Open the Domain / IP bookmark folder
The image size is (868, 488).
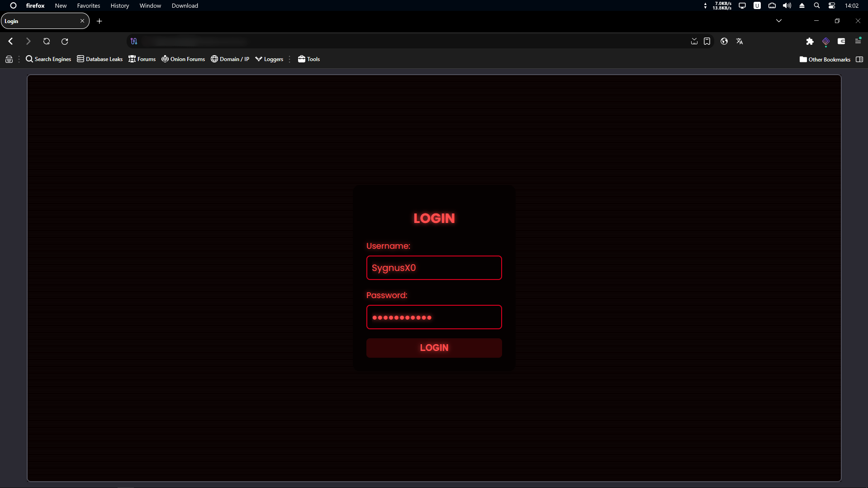[230, 59]
